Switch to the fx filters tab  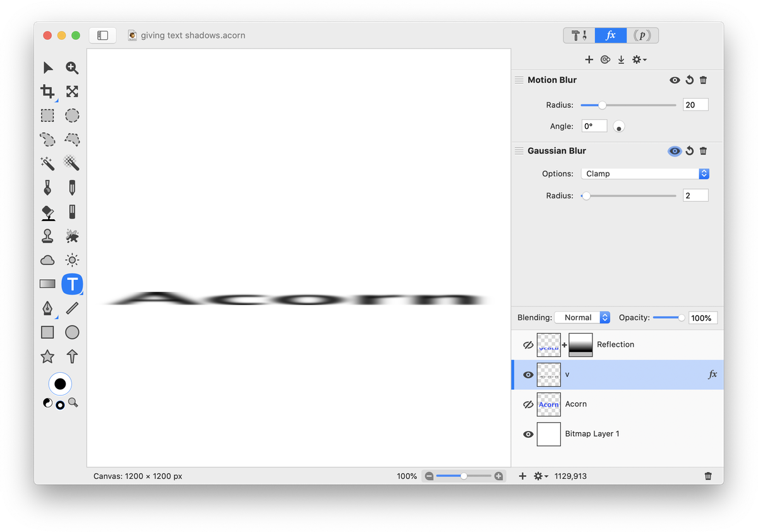tap(611, 35)
